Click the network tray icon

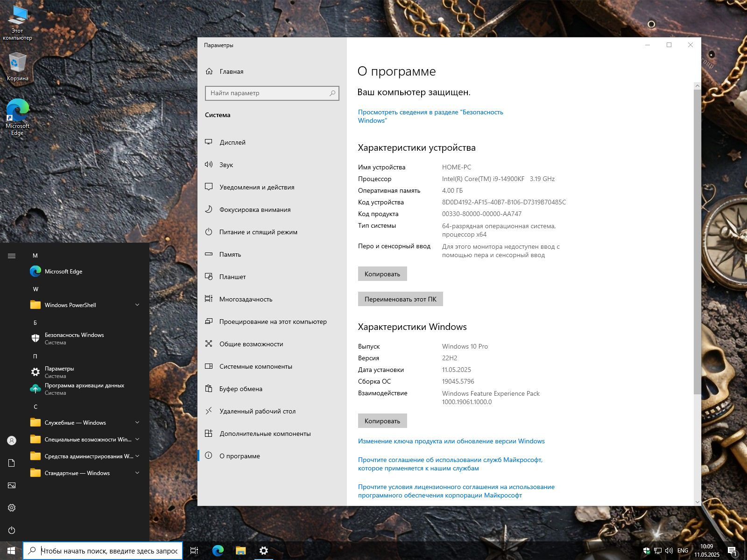[x=658, y=551]
